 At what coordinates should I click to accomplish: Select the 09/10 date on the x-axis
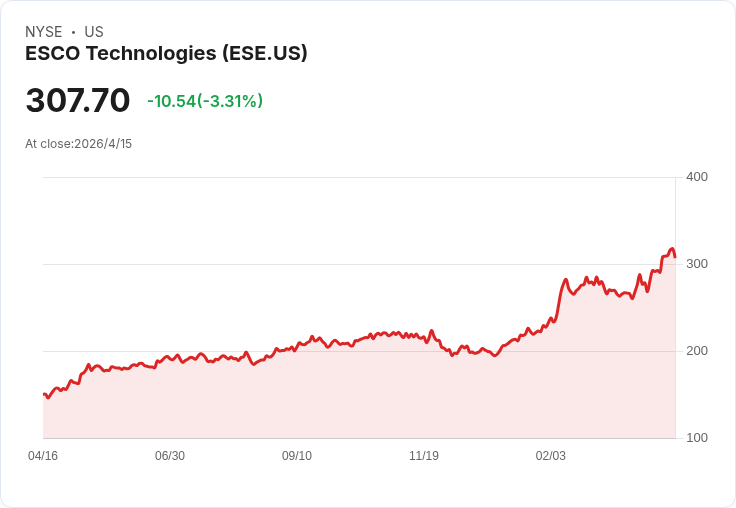297,456
